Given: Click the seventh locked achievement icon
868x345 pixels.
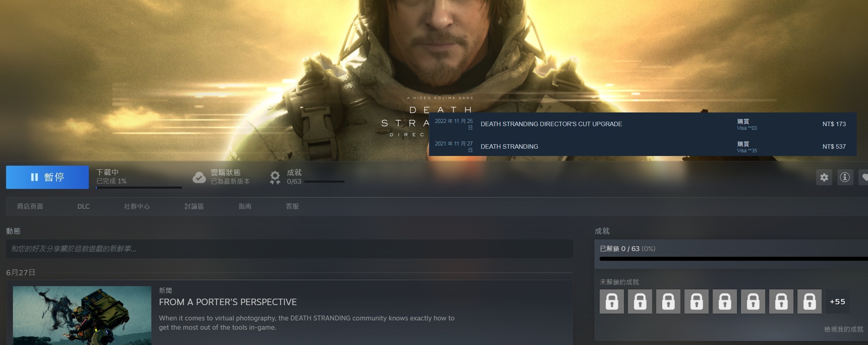Looking at the screenshot, I should pyautogui.click(x=781, y=301).
